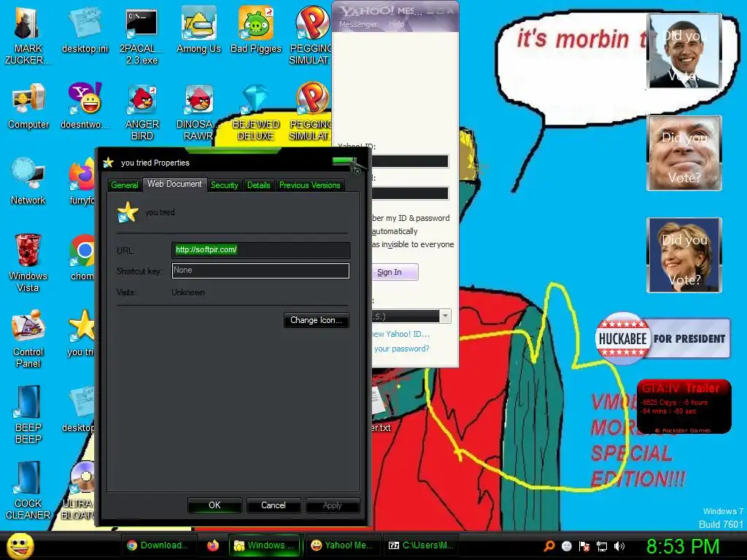Viewport: 747px width, 560px height.
Task: Click Sign In in Yahoo Messenger
Action: coord(395,272)
